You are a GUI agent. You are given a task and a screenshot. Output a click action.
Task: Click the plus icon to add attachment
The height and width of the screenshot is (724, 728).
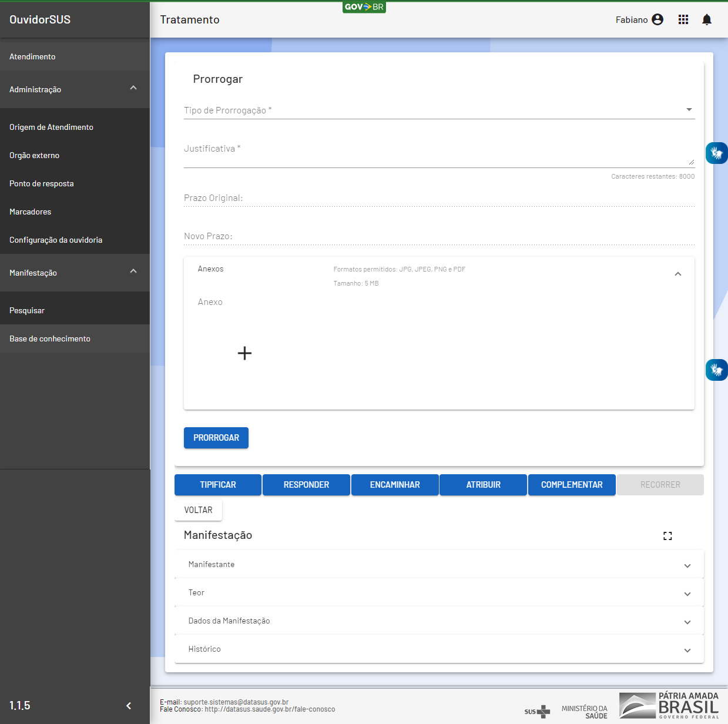(x=244, y=353)
